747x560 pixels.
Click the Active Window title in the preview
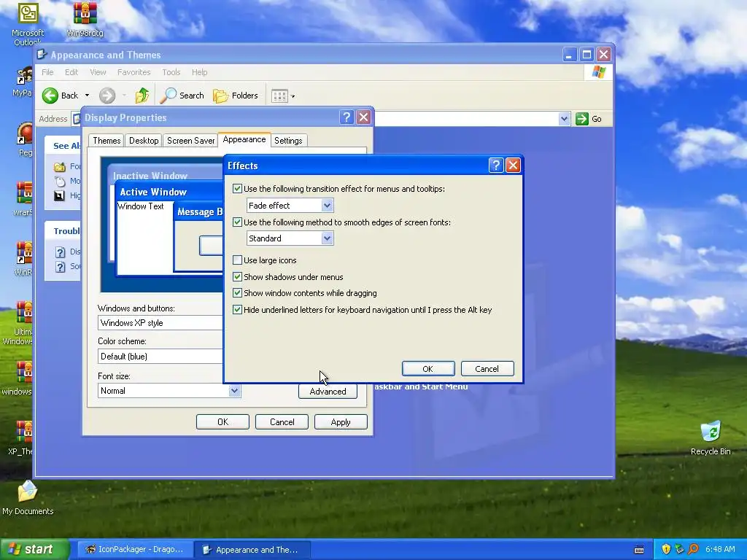click(x=153, y=192)
